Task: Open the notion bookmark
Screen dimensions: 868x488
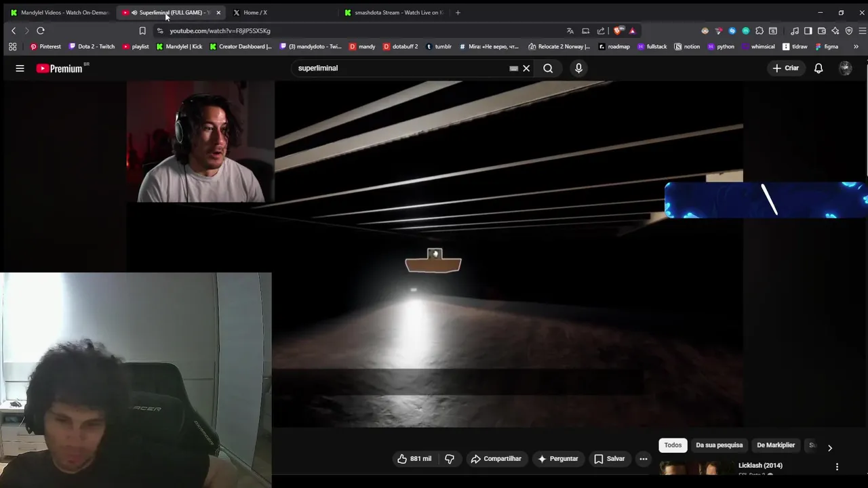Action: click(687, 47)
